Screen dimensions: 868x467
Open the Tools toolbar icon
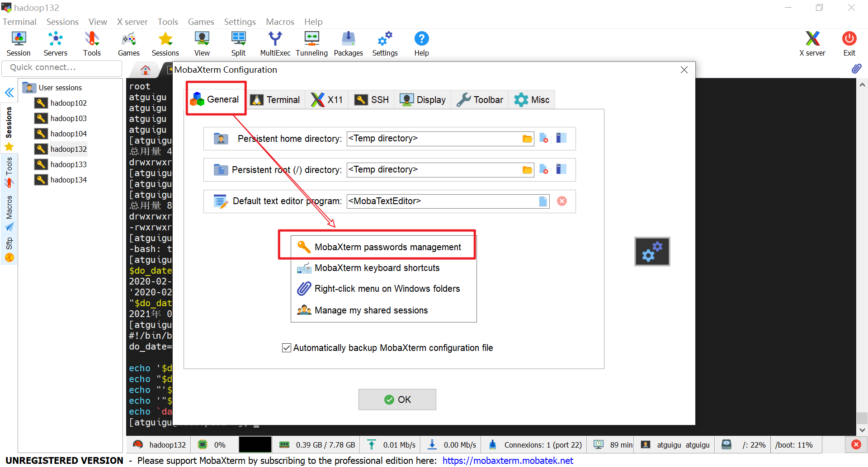click(92, 44)
